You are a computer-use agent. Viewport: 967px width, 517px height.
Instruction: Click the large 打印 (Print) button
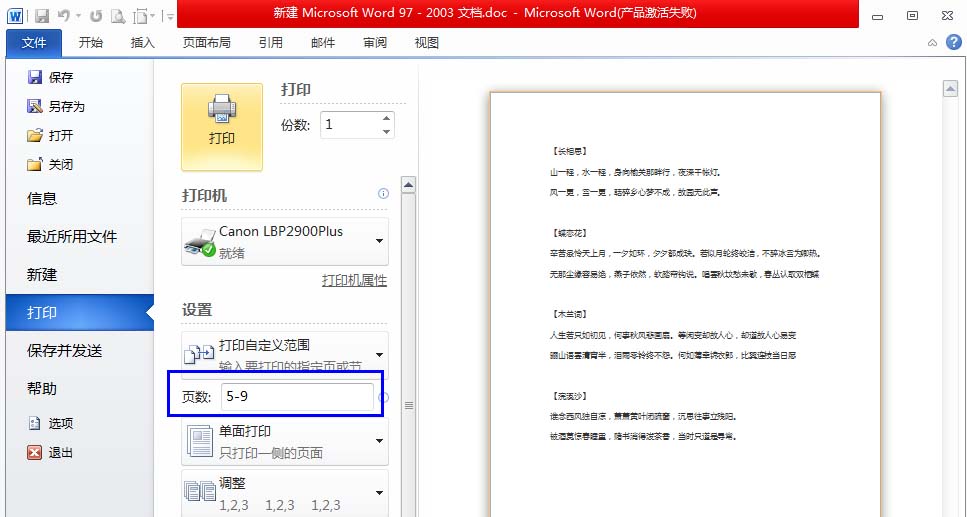[x=221, y=126]
